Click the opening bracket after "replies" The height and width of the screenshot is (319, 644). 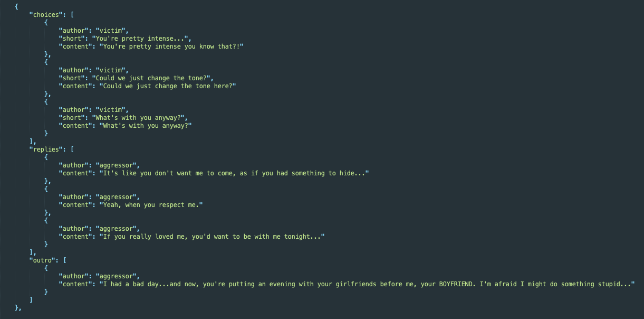(x=72, y=149)
